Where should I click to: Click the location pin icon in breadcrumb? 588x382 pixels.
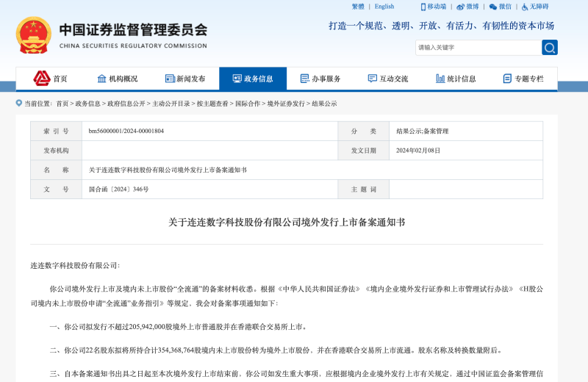tap(19, 104)
